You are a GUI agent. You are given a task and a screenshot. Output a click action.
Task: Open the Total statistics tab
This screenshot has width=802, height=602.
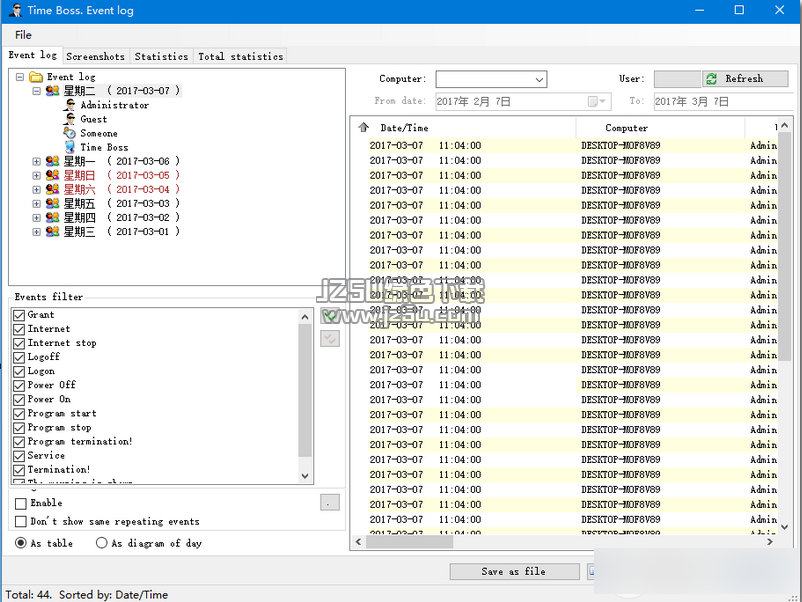(x=240, y=56)
